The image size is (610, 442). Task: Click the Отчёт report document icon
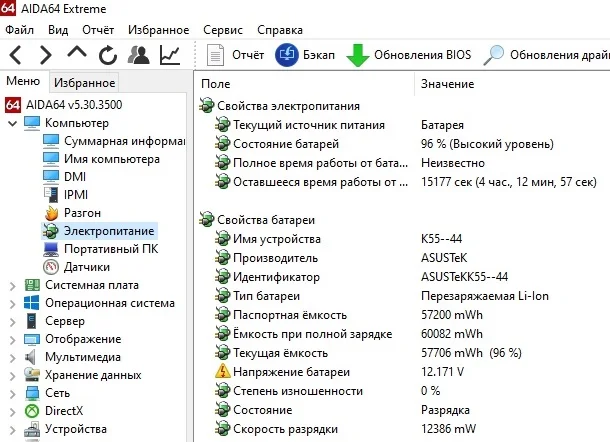[215, 55]
